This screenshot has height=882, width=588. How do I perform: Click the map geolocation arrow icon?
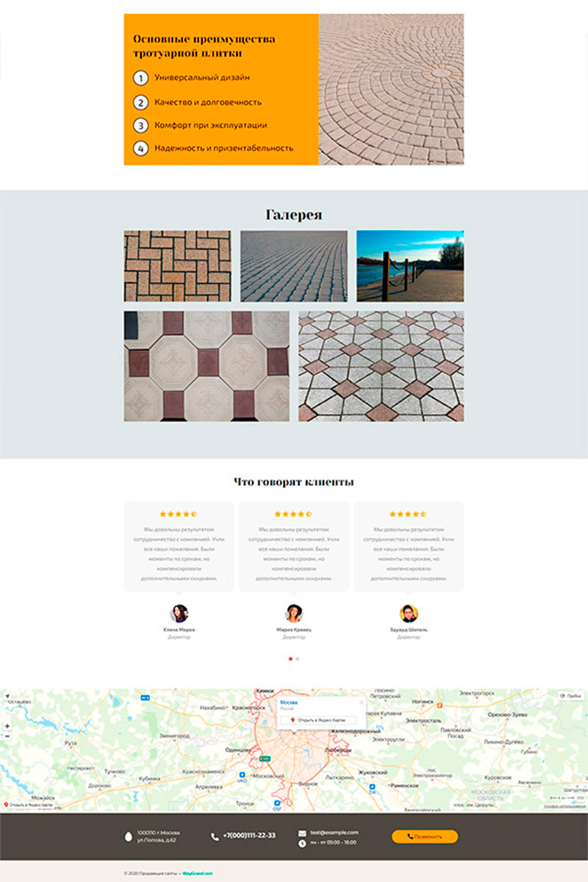(x=7, y=695)
